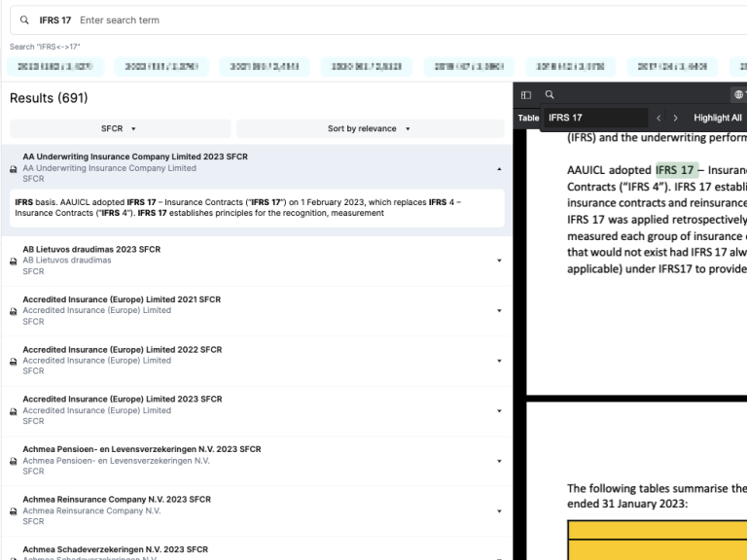Open Accredited Insurance (Europe) Limited 2021 SFCR title

pyautogui.click(x=122, y=299)
